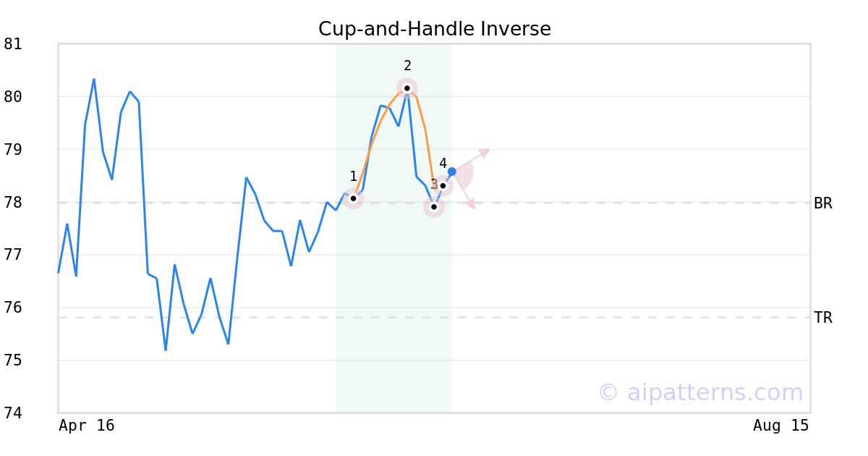Click the TR level label
Screen dimensions: 868x456
(x=823, y=318)
